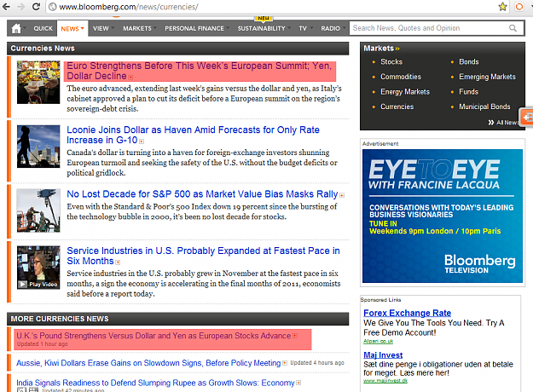Viewport: 533px width, 392px height.
Task: Reload the page with the refresh icon
Action: [x=36, y=7]
